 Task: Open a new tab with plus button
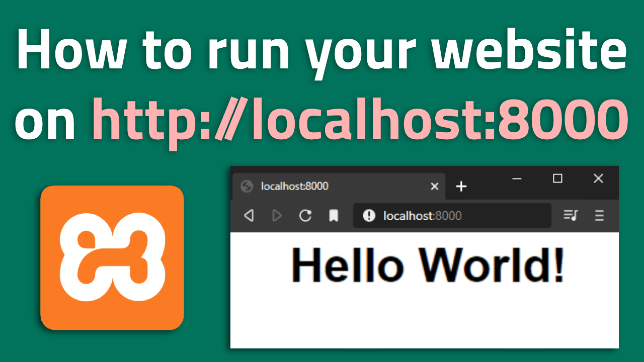[x=461, y=187]
